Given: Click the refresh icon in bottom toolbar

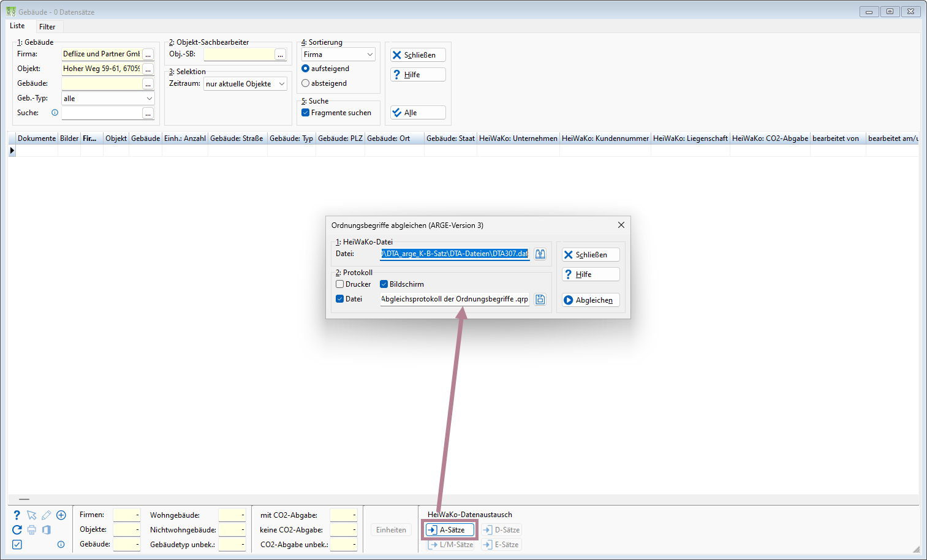Looking at the screenshot, I should (17, 530).
